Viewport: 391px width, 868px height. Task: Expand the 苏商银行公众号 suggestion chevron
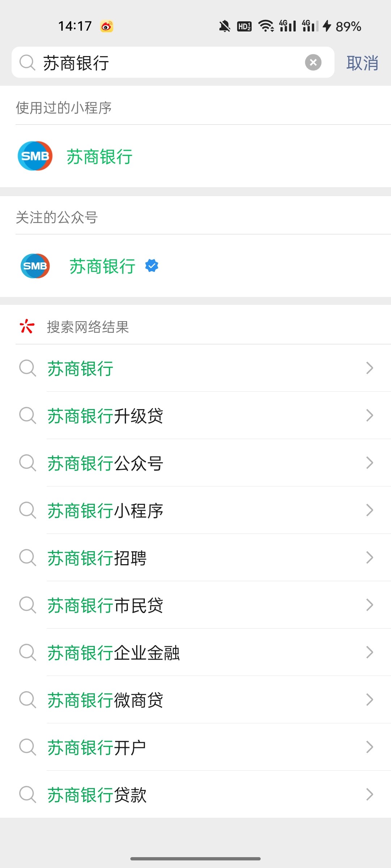click(x=369, y=463)
